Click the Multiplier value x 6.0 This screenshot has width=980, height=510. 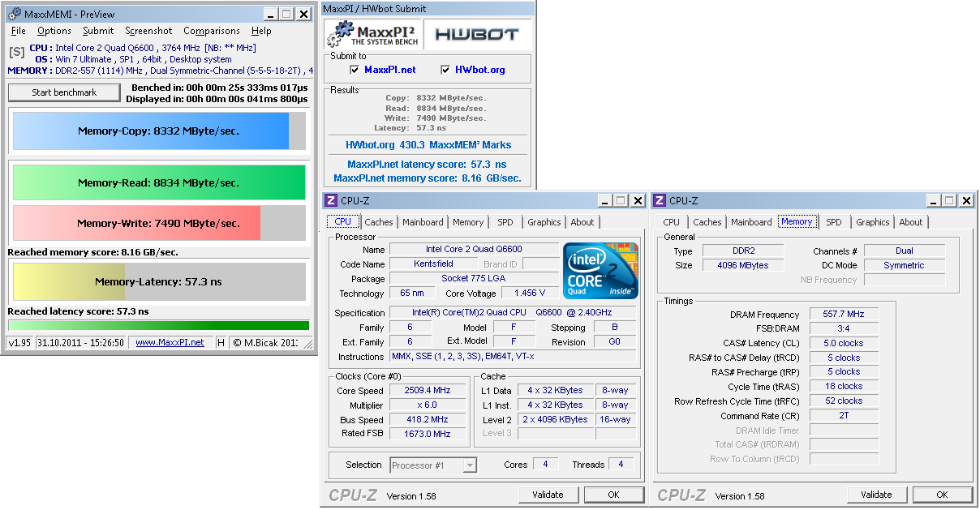coord(427,405)
